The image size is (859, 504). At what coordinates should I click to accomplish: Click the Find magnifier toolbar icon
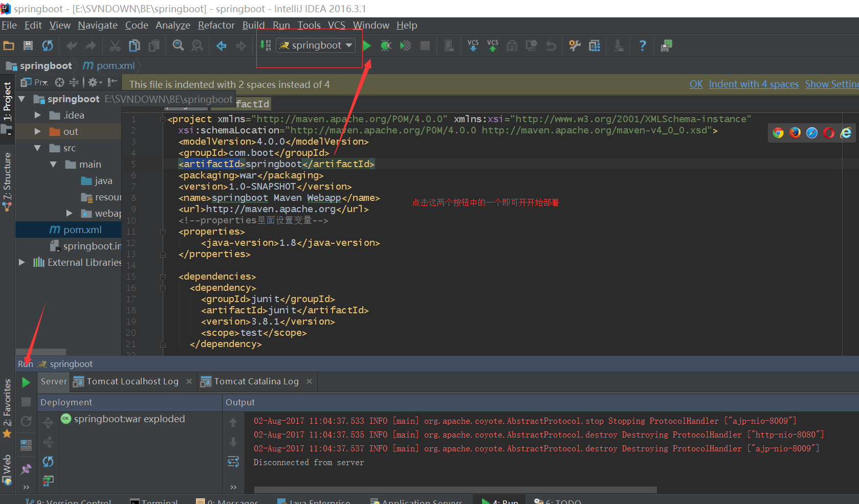tap(178, 45)
